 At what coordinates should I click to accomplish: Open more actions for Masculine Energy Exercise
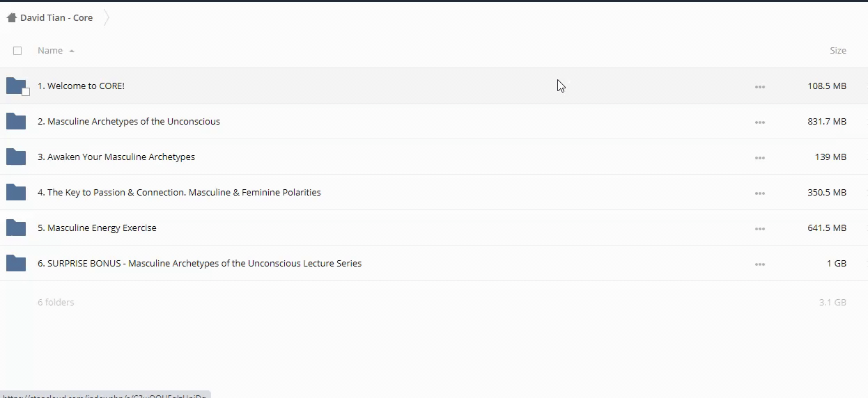[759, 229]
